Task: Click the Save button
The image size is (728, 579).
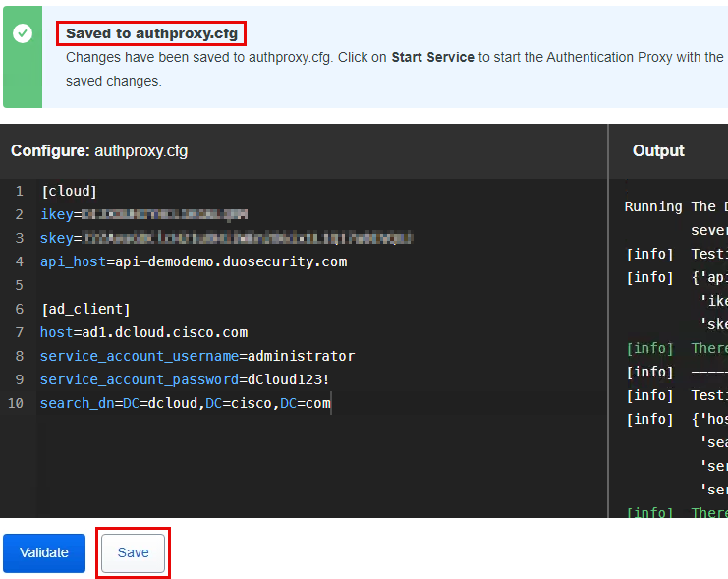Action: 133,552
